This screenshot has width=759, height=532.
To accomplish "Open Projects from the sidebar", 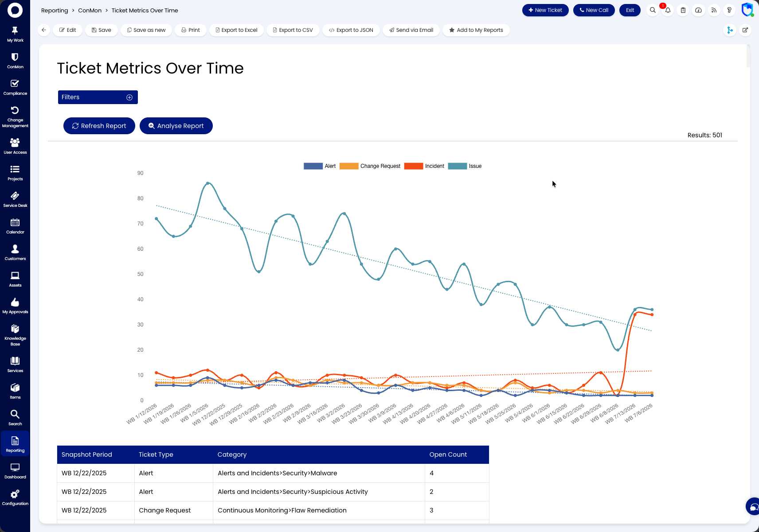I will point(15,173).
